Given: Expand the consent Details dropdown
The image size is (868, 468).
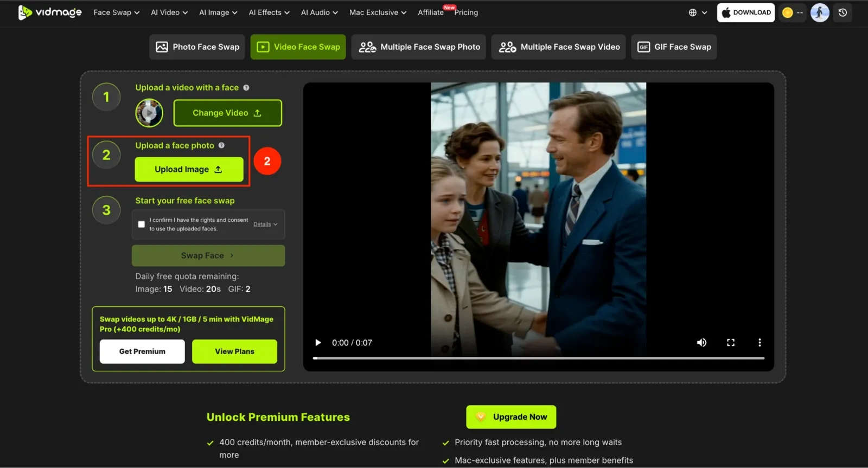Looking at the screenshot, I should click(265, 224).
